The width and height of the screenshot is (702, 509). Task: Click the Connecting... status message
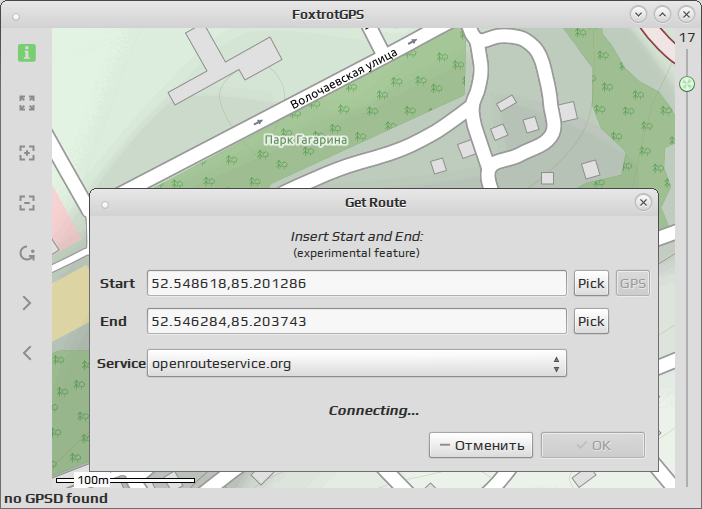tap(374, 411)
